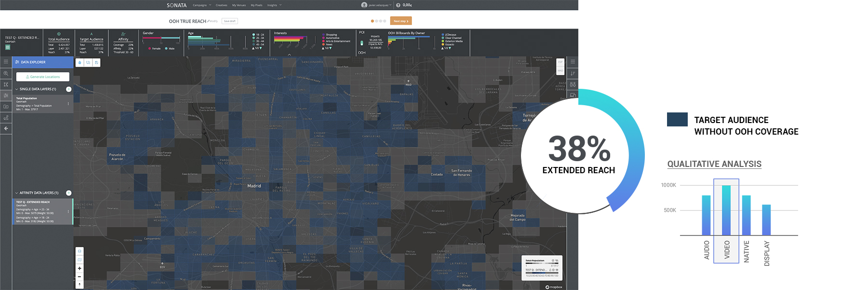Click the route path icon in left sidebar
This screenshot has height=290, width=868.
6,118
